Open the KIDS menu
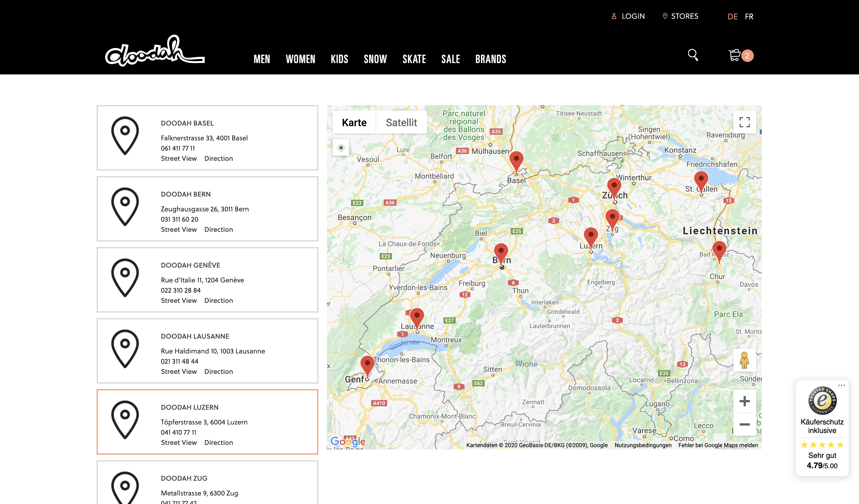 tap(339, 59)
